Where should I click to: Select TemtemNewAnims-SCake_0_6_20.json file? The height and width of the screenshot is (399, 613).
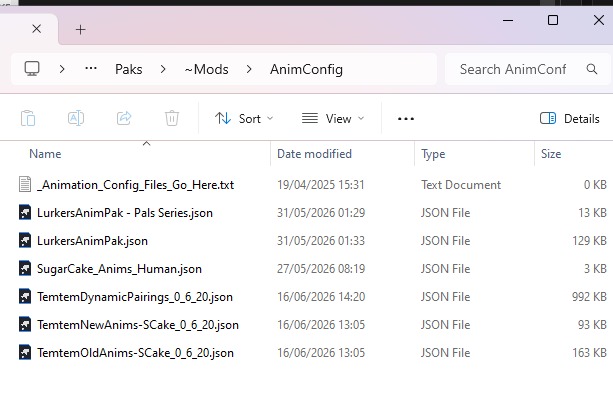tap(138, 325)
